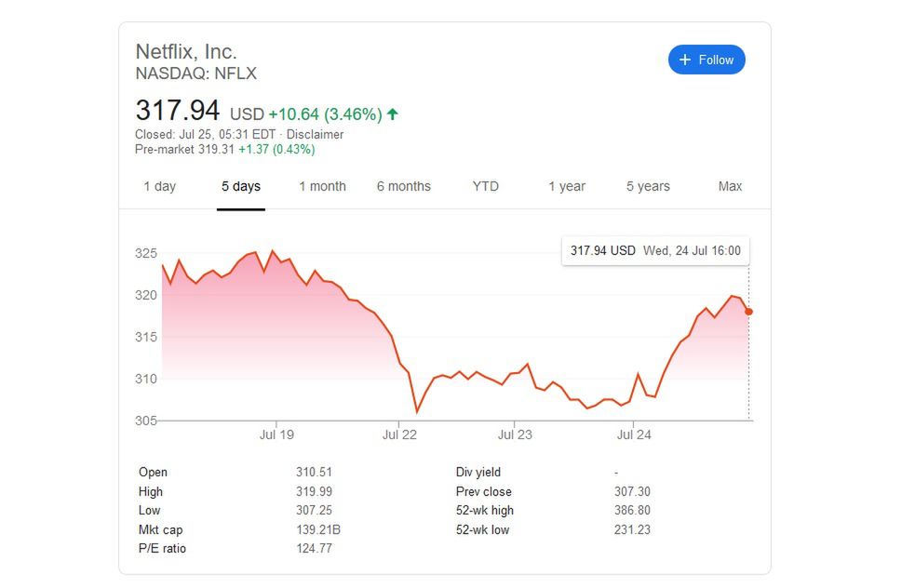Image resolution: width=915 pixels, height=588 pixels.
Task: Click the red dot on chart end
Action: (x=749, y=312)
